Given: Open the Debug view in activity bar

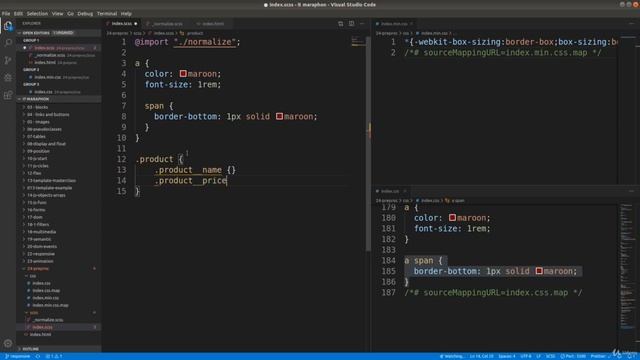Looking at the screenshot, I should click(8, 78).
